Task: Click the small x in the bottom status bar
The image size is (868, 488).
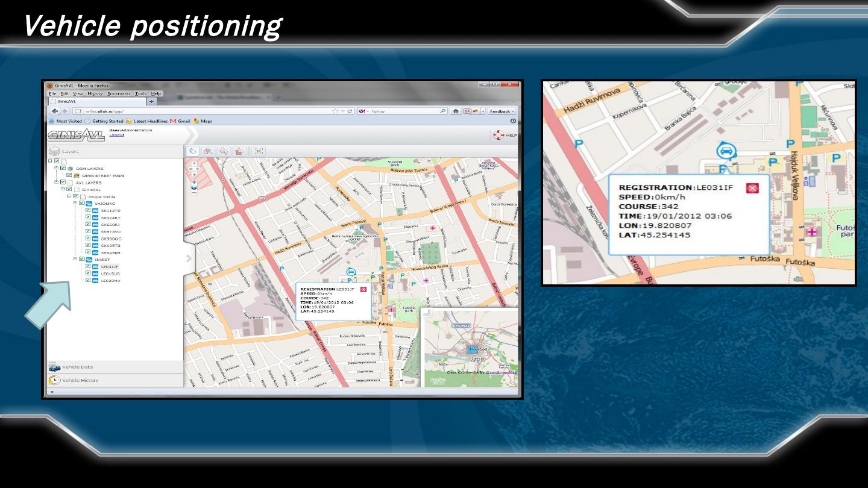Action: tap(52, 392)
